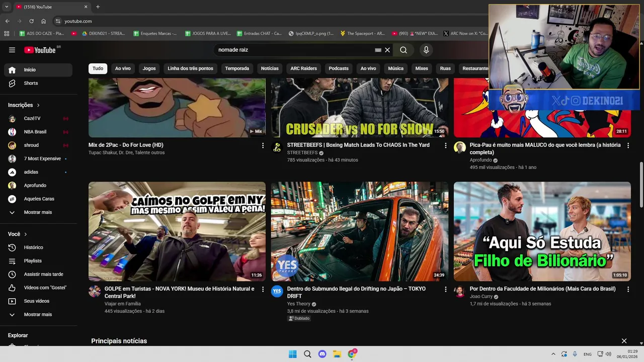
Task: Select the ARC Raiders filter chip
Action: tap(303, 68)
